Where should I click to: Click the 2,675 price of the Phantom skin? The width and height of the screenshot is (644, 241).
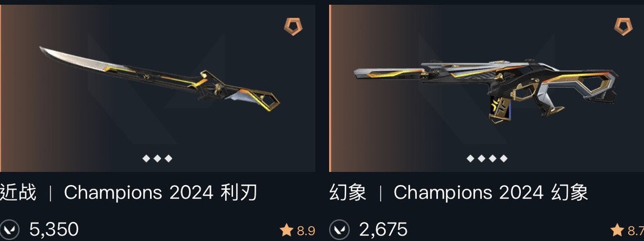[384, 230]
